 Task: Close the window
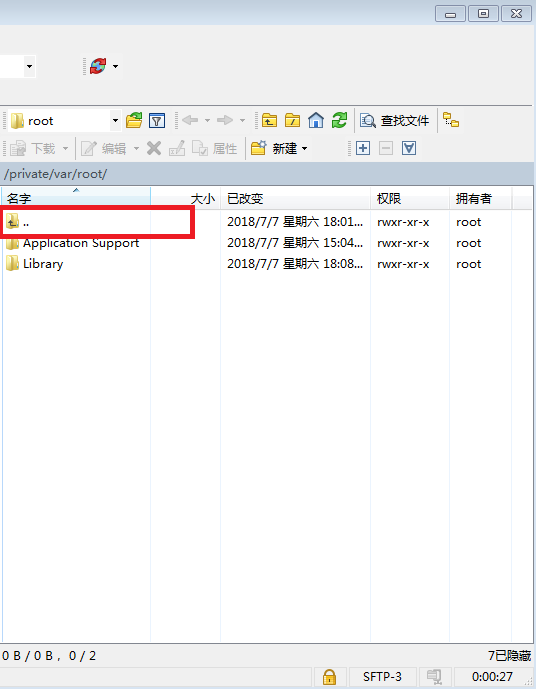click(x=516, y=14)
